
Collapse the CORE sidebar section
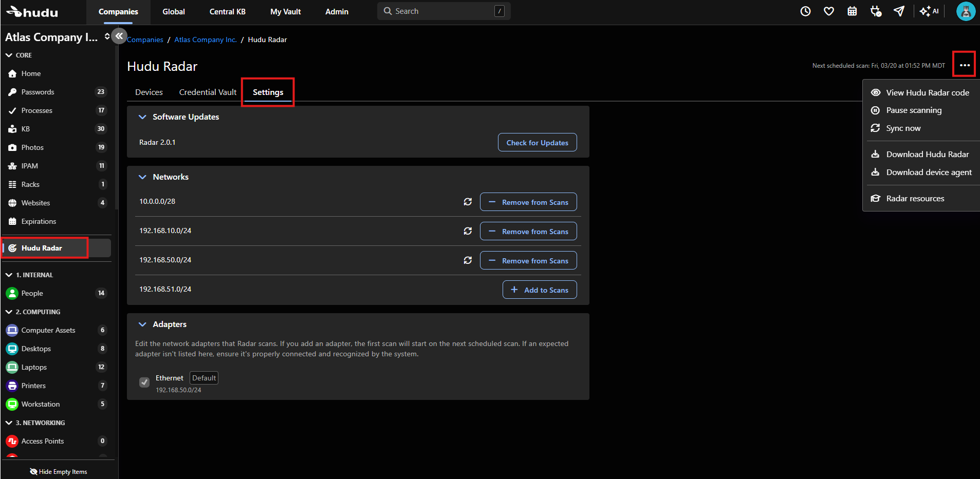(x=19, y=55)
